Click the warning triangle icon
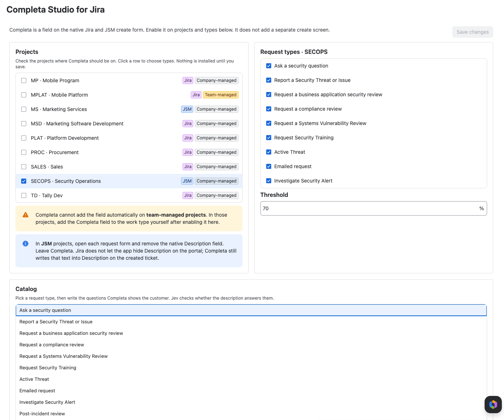Image resolution: width=504 pixels, height=420 pixels. click(26, 215)
